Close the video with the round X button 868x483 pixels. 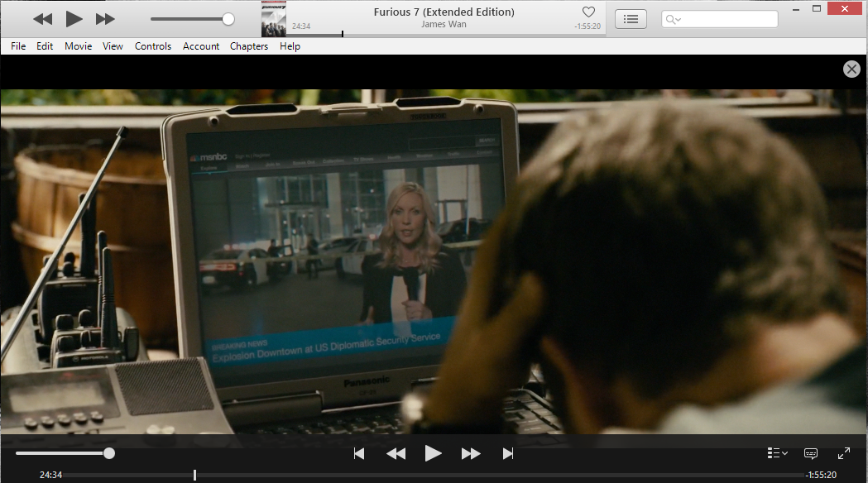851,69
